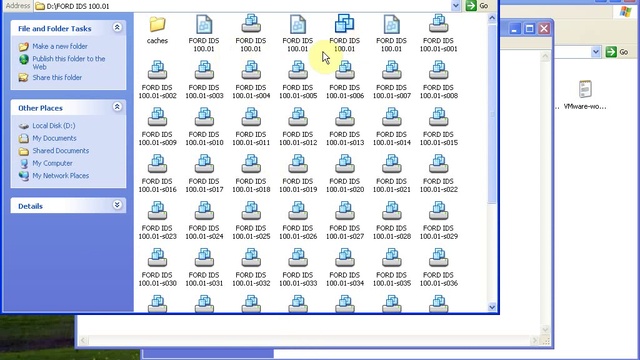Select the FORD IDS 100.01-s009 file icon
Image resolution: width=640 pixels, height=360 pixels.
pyautogui.click(x=157, y=118)
